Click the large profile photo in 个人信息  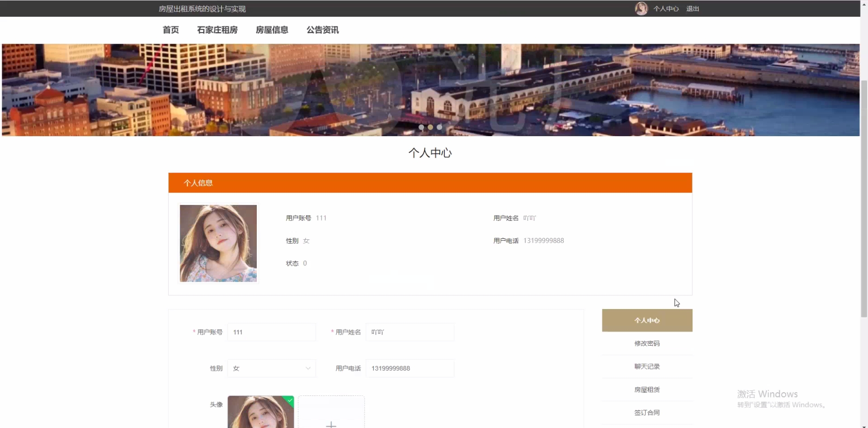pos(218,243)
